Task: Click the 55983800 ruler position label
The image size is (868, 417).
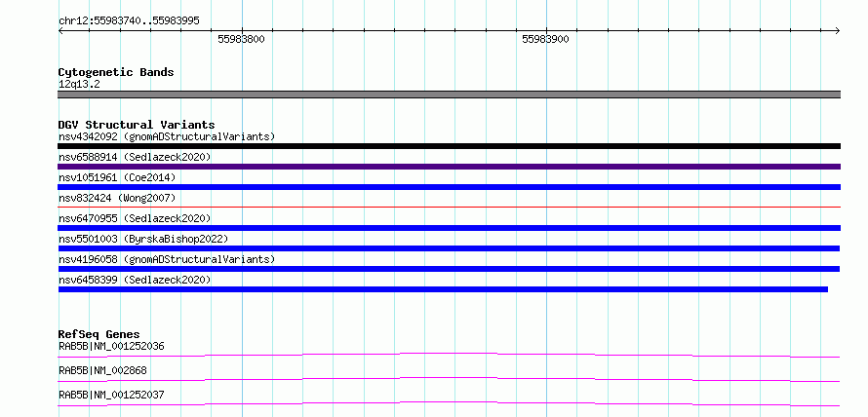Action: point(241,39)
